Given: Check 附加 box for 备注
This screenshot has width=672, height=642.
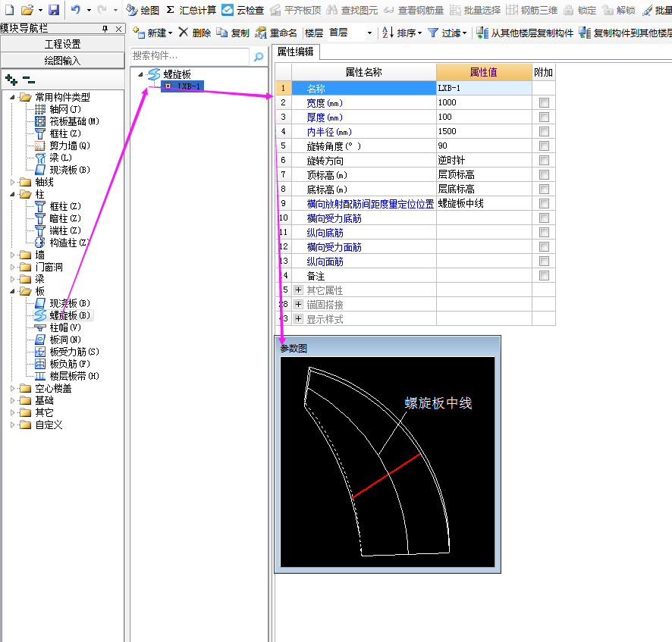Looking at the screenshot, I should (545, 275).
